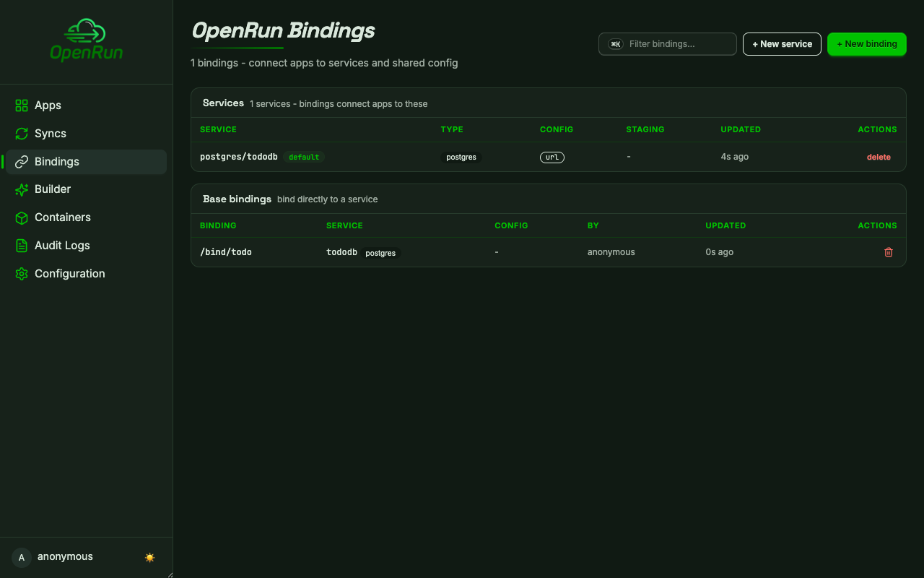Click the SERVICE header in Services table
The height and width of the screenshot is (578, 924).
click(x=218, y=129)
